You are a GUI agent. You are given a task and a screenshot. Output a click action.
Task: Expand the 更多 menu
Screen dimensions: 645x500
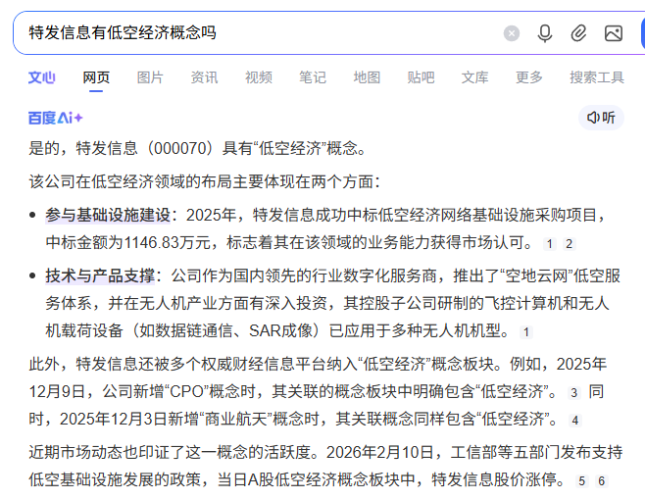(x=529, y=77)
